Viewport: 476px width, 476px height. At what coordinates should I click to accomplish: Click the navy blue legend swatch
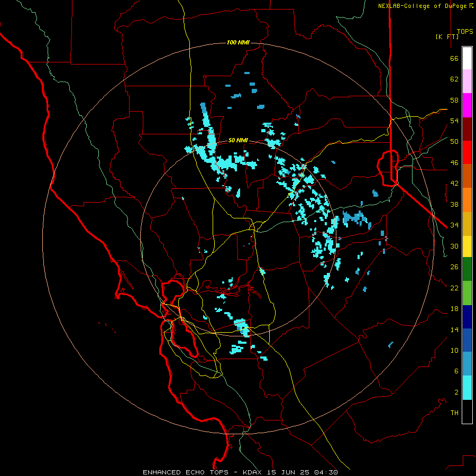[x=467, y=317]
